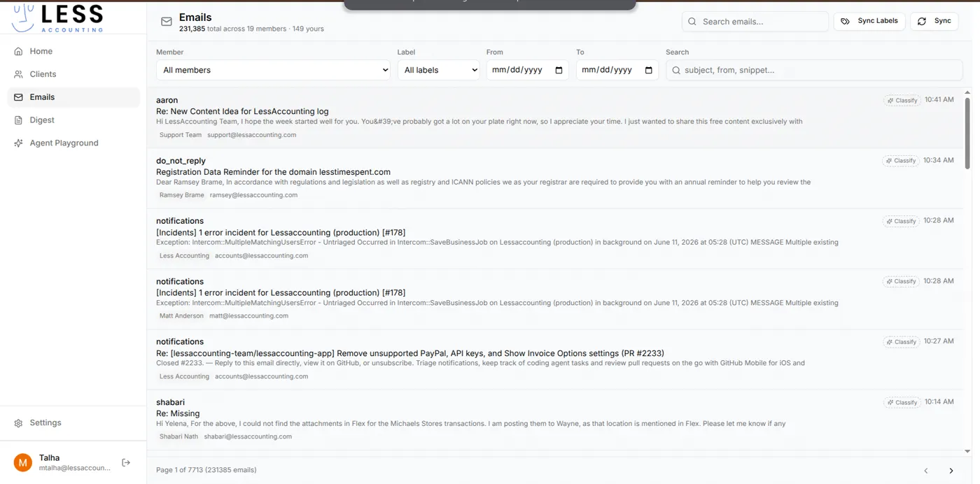
Task: Click the Sync refresh button
Action: pos(934,21)
